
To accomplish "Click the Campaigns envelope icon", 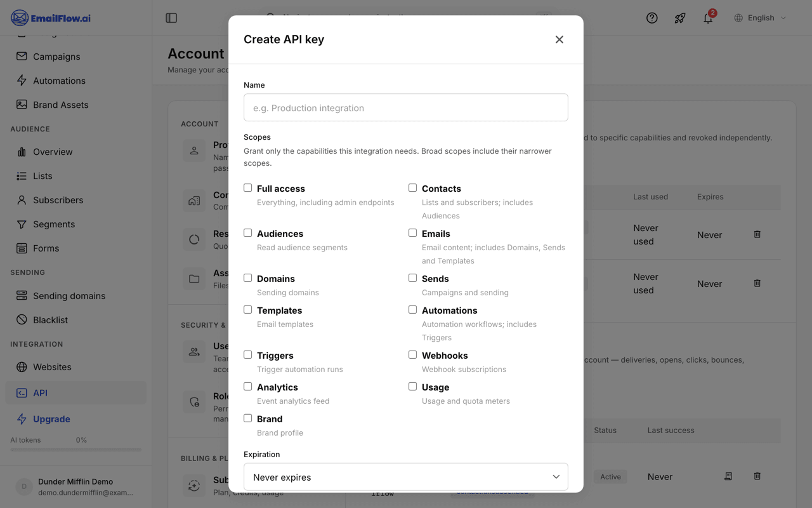I will pyautogui.click(x=22, y=56).
